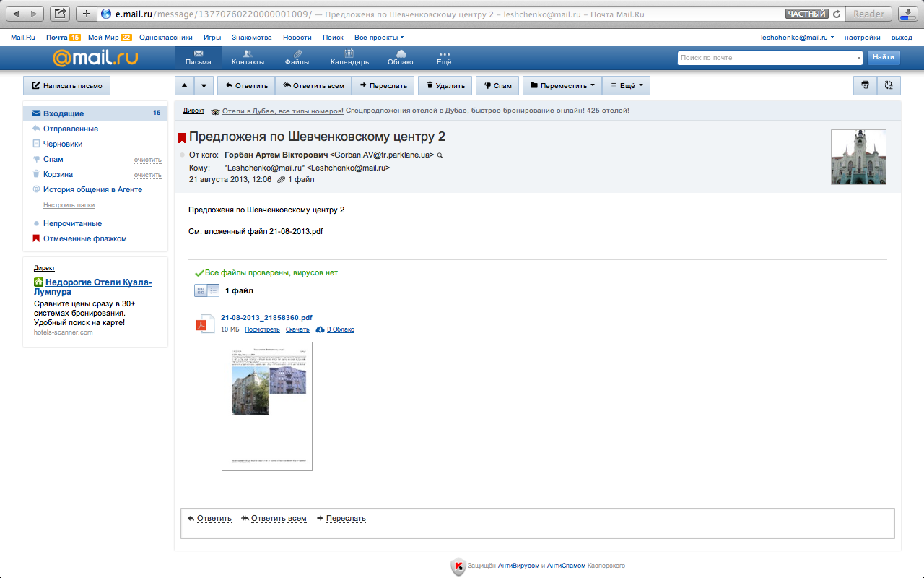Viewport: 924px width, 578px height.
Task: Click Safari share button in toolbar
Action: [61, 14]
